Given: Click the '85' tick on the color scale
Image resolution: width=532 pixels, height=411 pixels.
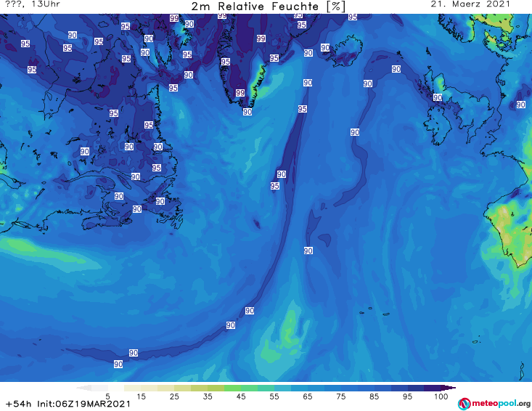Looking at the screenshot, I should coord(374,396).
